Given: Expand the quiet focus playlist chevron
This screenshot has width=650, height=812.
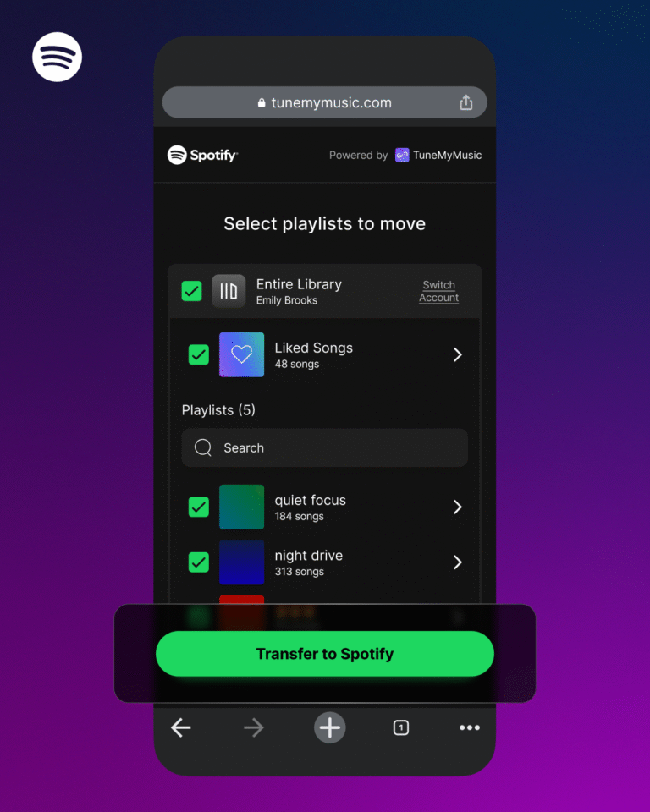Looking at the screenshot, I should tap(457, 507).
